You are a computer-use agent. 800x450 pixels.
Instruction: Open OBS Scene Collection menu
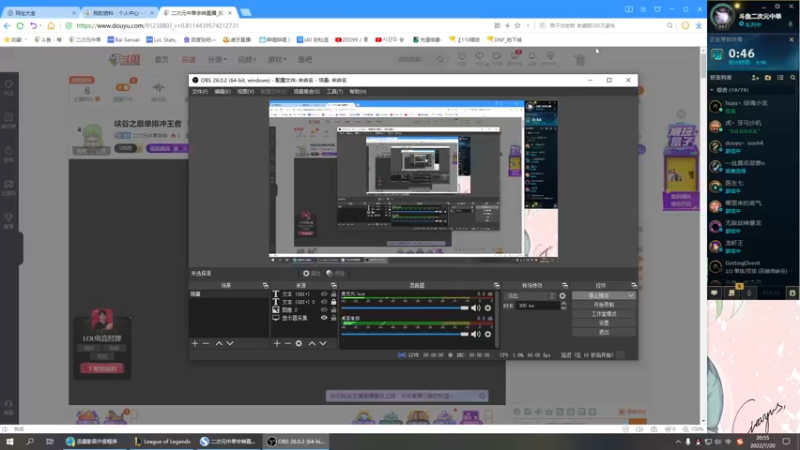[x=307, y=92]
